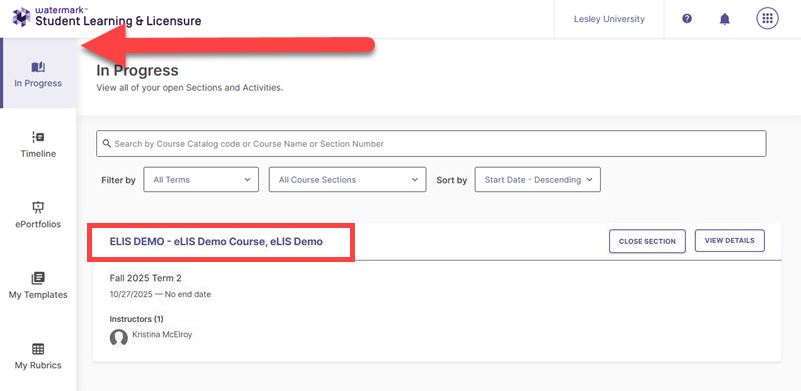Viewport: 801px width, 391px height.
Task: Expand the All Terms filter dropdown
Action: coord(201,179)
